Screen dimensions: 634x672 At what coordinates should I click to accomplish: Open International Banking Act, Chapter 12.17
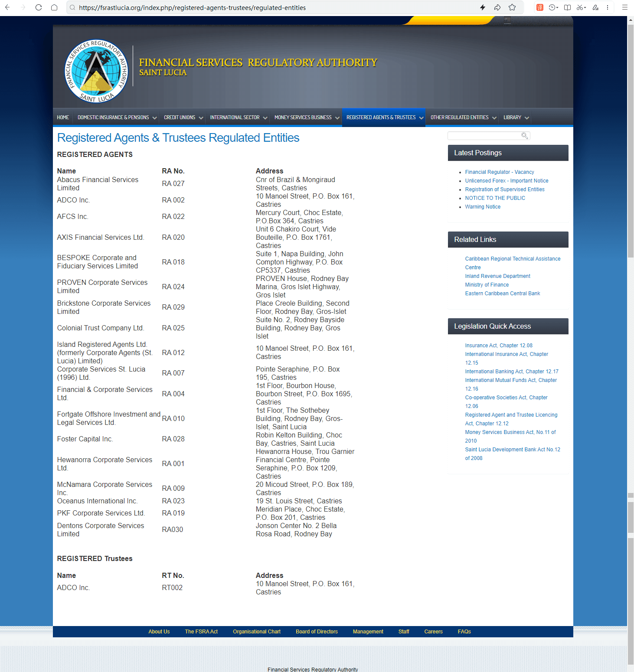(512, 372)
